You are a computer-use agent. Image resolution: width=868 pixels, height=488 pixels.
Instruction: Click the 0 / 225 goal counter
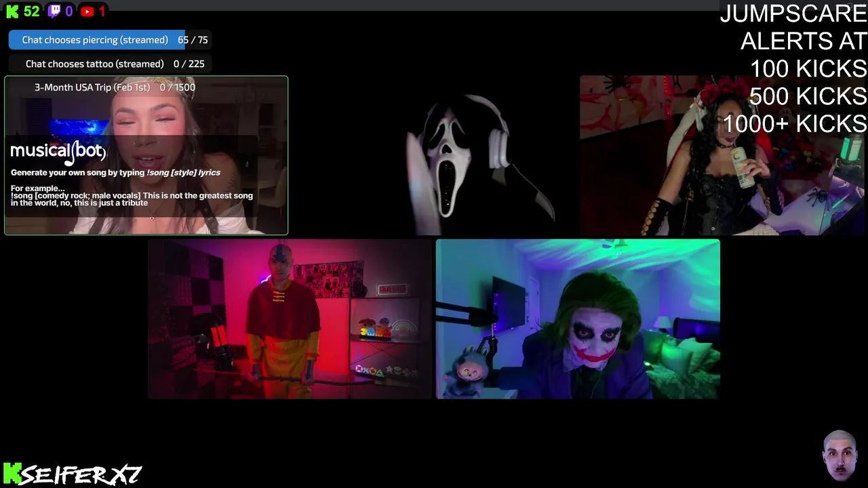pyautogui.click(x=189, y=64)
